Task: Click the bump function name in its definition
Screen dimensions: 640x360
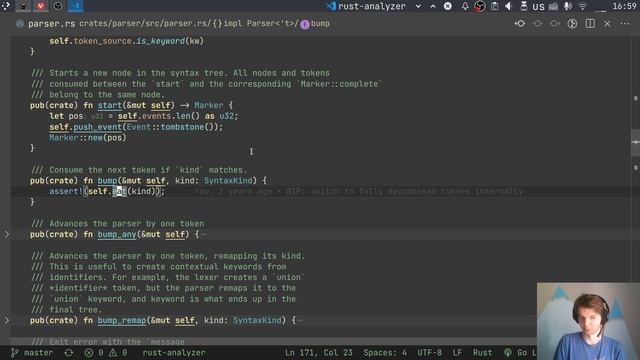Action: [x=107, y=180]
